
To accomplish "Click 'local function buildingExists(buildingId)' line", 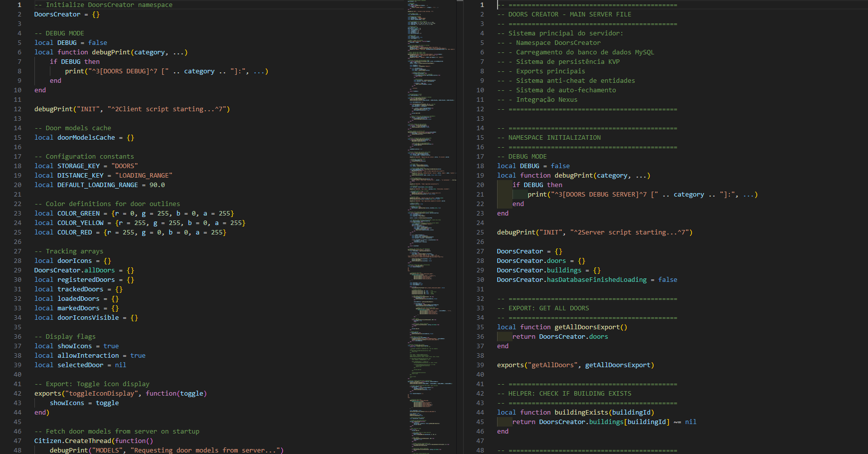I will (576, 412).
